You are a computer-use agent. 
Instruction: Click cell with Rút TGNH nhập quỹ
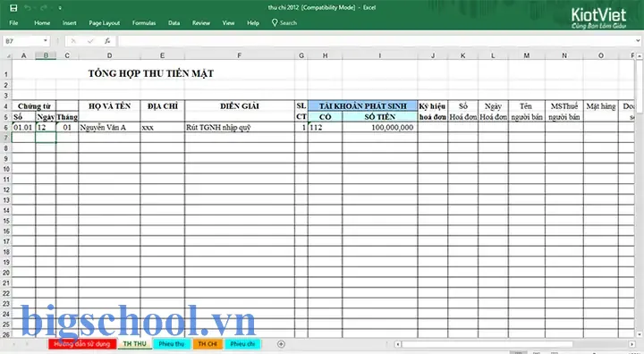coord(240,127)
